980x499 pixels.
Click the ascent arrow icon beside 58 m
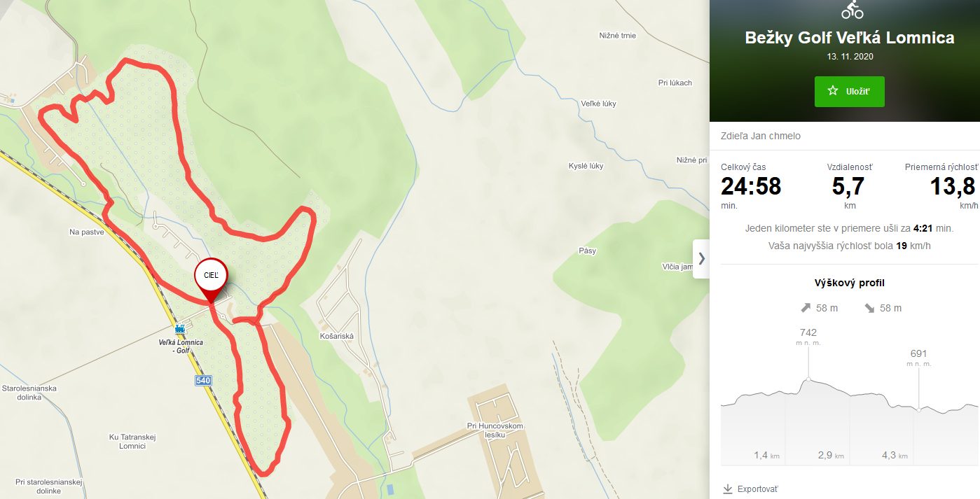[x=806, y=308]
